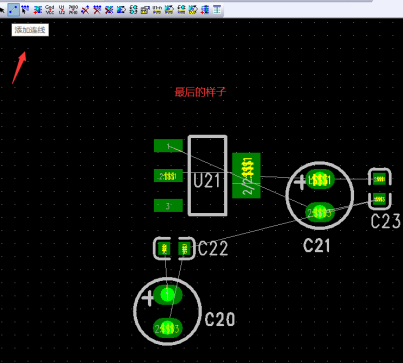Run the Auto Renumber tool
The width and height of the screenshot is (403, 363).
pyautogui.click(x=157, y=10)
